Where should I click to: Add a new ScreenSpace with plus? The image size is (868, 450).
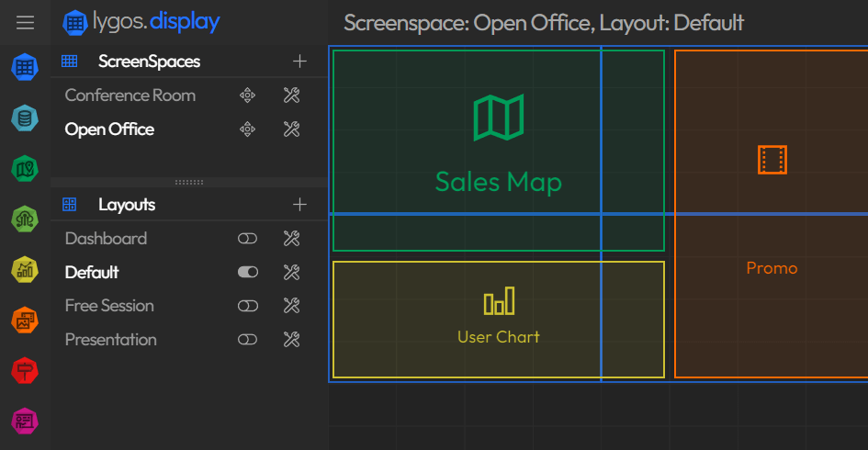coord(299,61)
